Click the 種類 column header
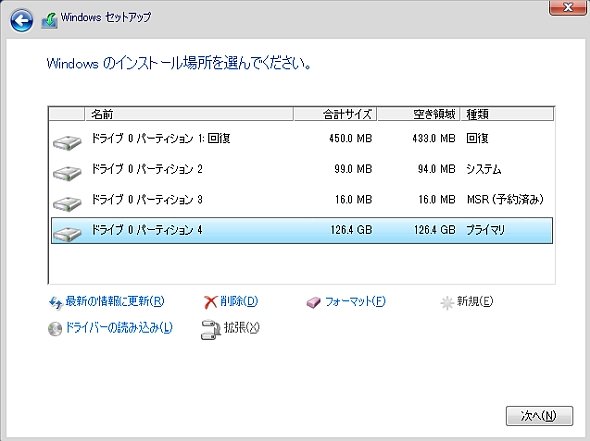Viewport: 590px width, 441px height. [x=507, y=114]
